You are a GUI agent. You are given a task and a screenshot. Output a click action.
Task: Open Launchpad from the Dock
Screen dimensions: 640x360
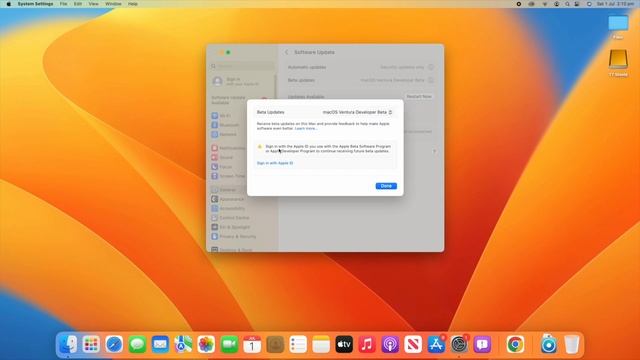(x=91, y=344)
